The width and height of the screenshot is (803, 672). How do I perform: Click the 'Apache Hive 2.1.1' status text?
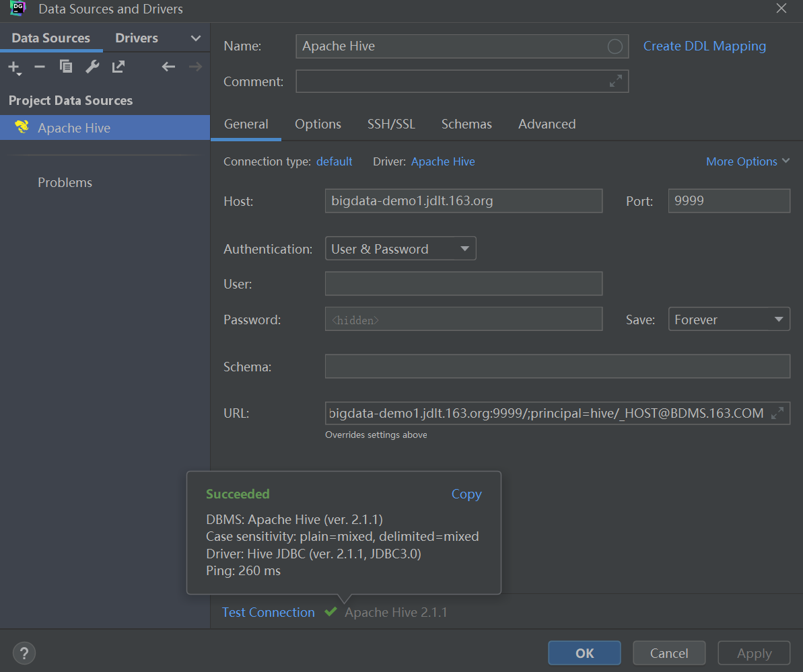tap(396, 612)
